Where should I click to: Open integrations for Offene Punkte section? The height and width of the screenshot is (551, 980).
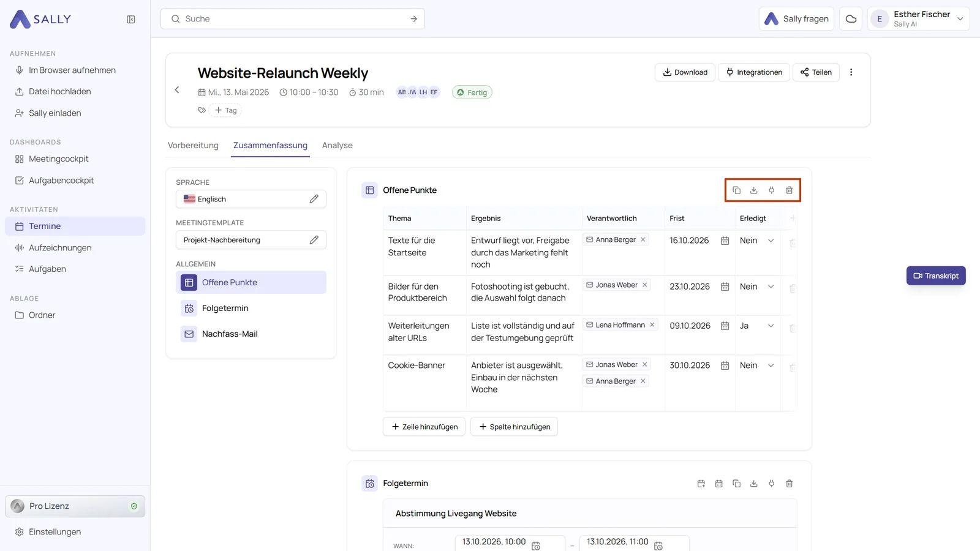click(x=772, y=190)
